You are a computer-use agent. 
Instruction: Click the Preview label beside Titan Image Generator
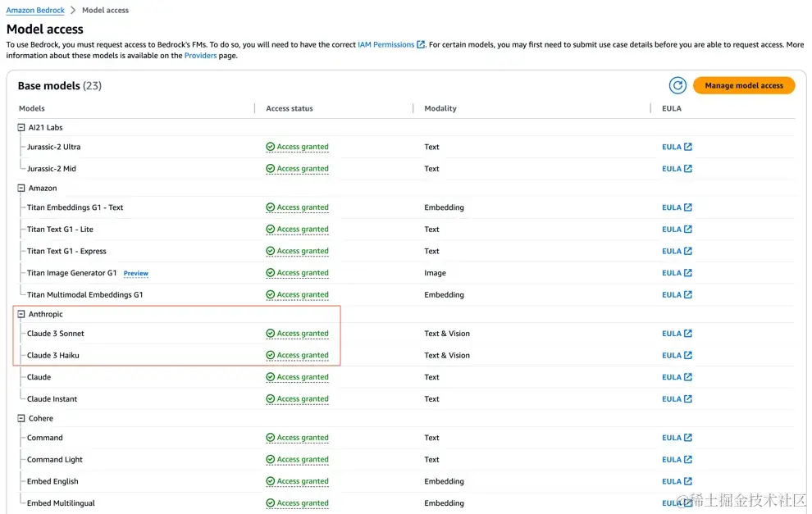(135, 273)
